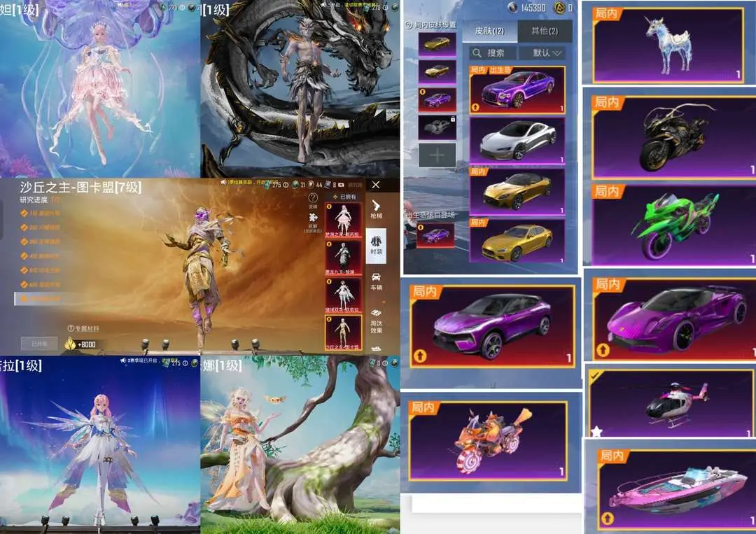Select the pink dress outfit thumbnail
Viewport: 756px width, 534px height.
[343, 220]
